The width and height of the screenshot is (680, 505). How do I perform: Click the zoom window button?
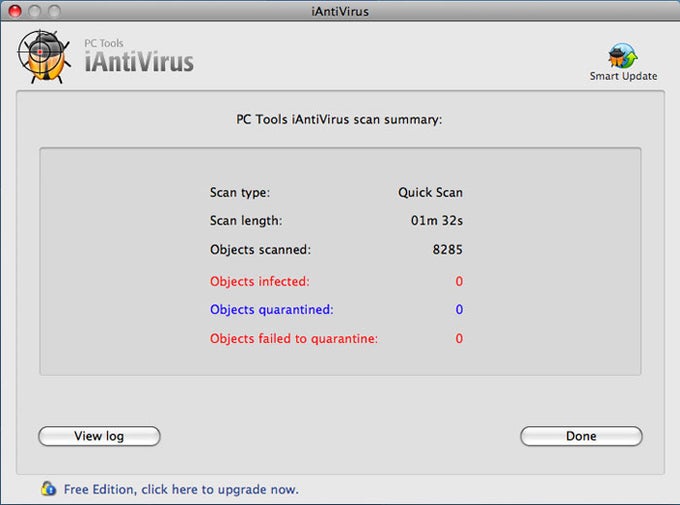tap(54, 11)
